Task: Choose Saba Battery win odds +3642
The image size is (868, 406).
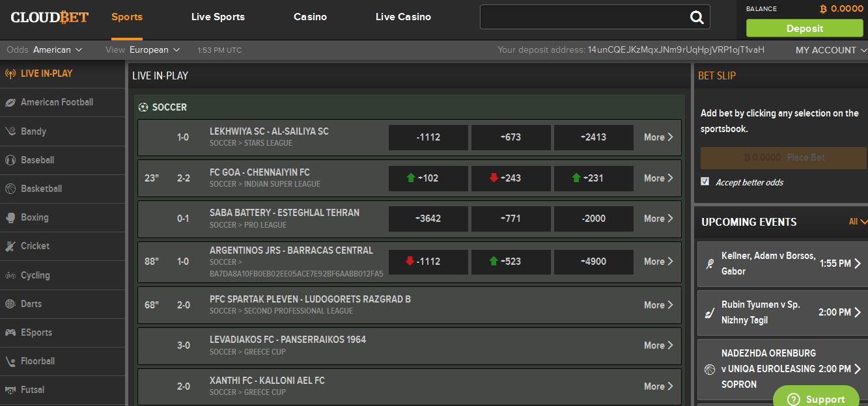Action: [428, 219]
